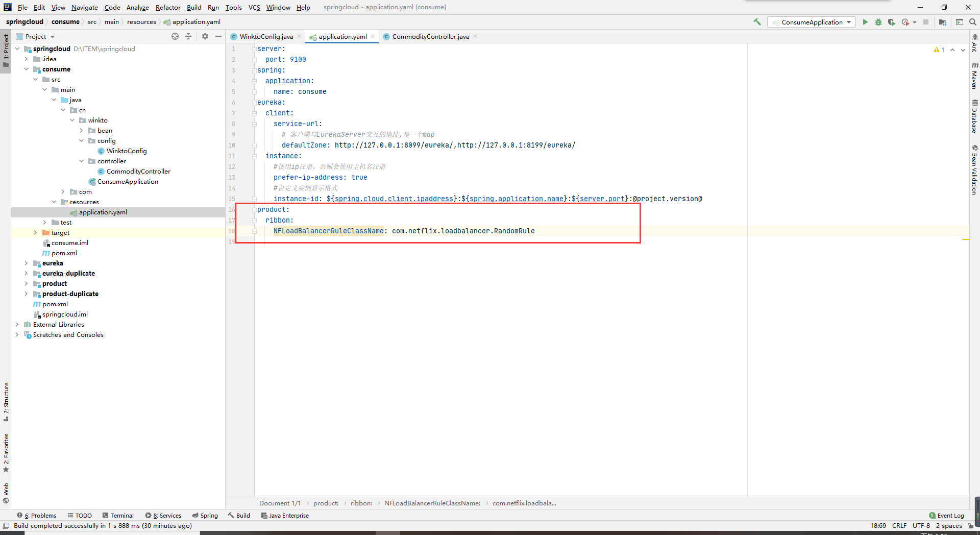Image resolution: width=980 pixels, height=535 pixels.
Task: Click the 18:69 cursor position indicator
Action: pyautogui.click(x=878, y=526)
